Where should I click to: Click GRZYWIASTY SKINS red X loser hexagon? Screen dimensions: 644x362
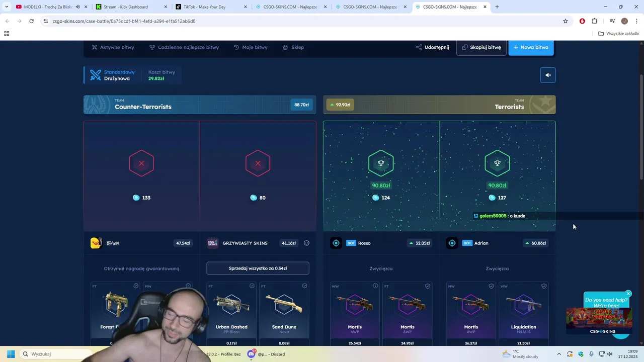click(x=258, y=163)
